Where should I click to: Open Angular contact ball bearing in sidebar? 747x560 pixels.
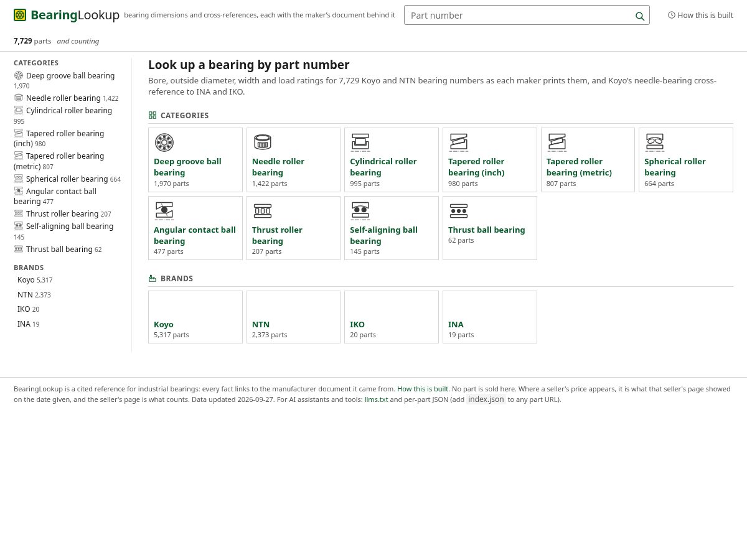[x=55, y=196]
